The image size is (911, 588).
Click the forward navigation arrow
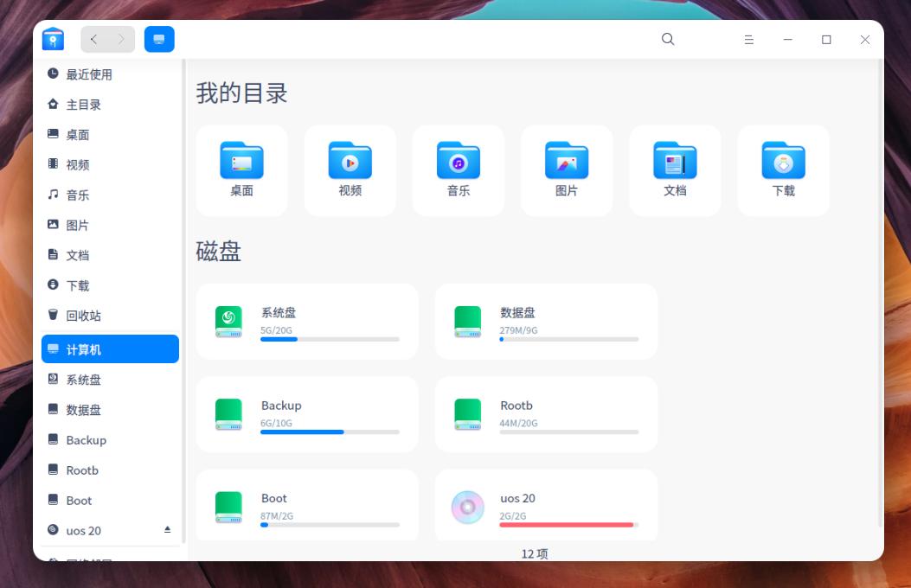tap(121, 39)
